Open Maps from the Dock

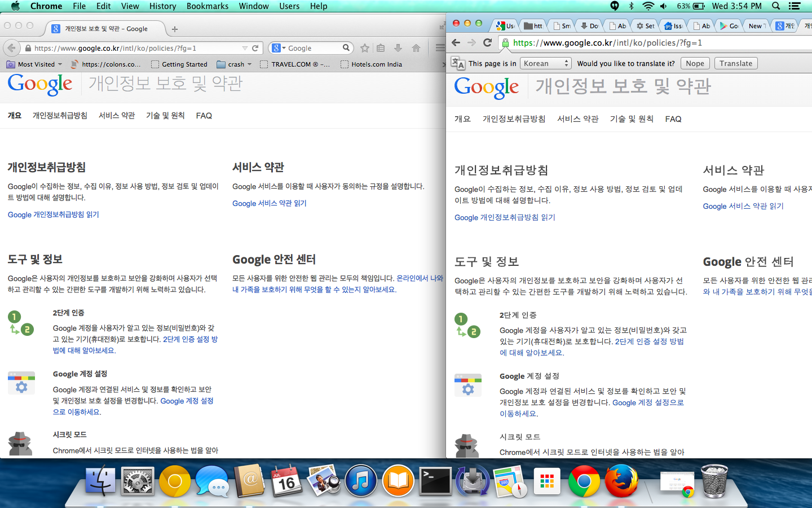tap(510, 481)
